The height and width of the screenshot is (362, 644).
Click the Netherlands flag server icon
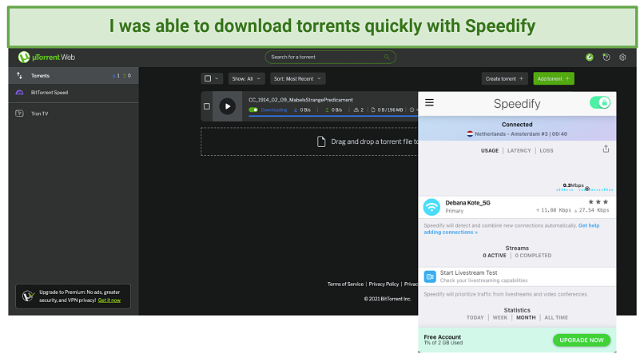tap(470, 134)
